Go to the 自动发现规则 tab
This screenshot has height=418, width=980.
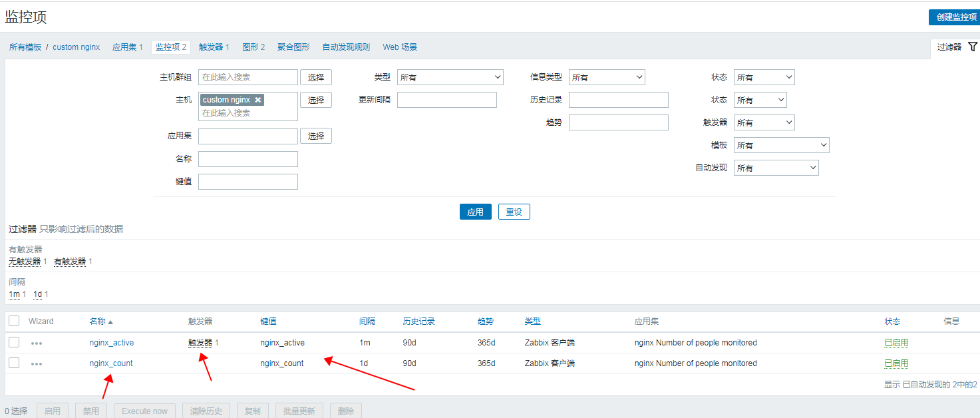click(x=346, y=47)
